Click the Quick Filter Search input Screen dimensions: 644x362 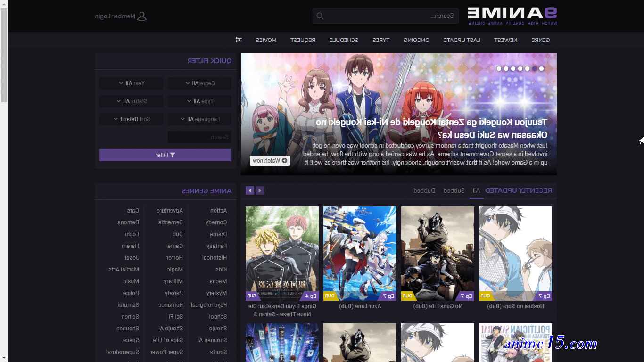[x=199, y=137]
